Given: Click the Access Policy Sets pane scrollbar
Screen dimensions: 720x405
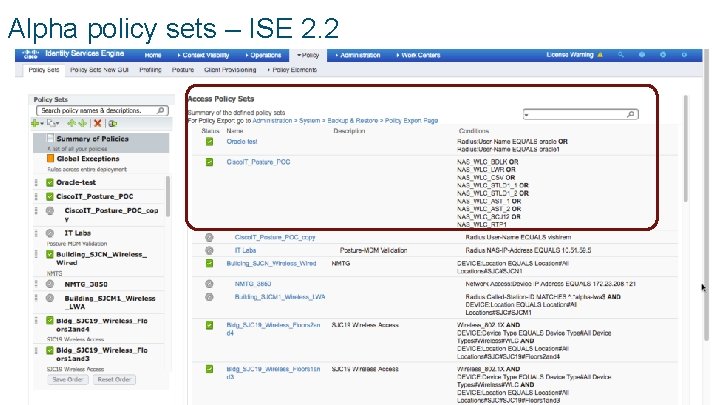Looking at the screenshot, I should 686,148.
